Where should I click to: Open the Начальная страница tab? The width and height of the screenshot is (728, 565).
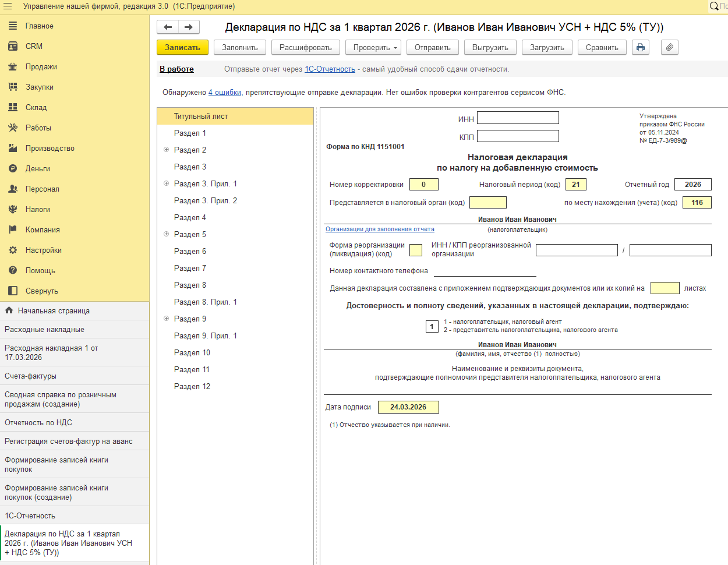point(54,310)
